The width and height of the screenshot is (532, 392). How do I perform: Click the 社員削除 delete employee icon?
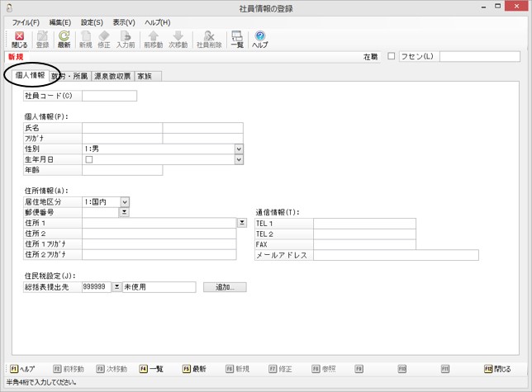coord(209,40)
